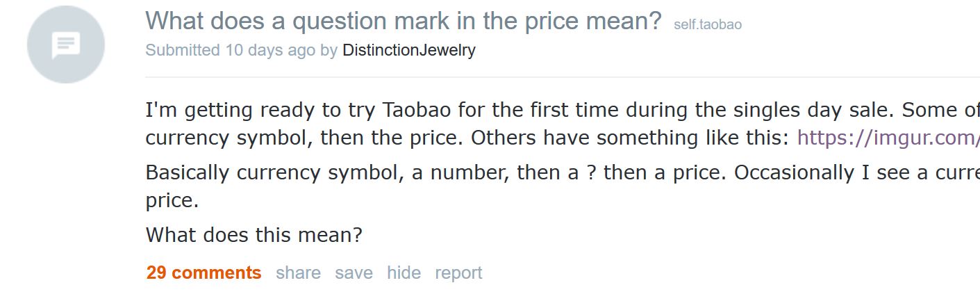
Task: Visit the self.taobao domain link
Action: [707, 25]
